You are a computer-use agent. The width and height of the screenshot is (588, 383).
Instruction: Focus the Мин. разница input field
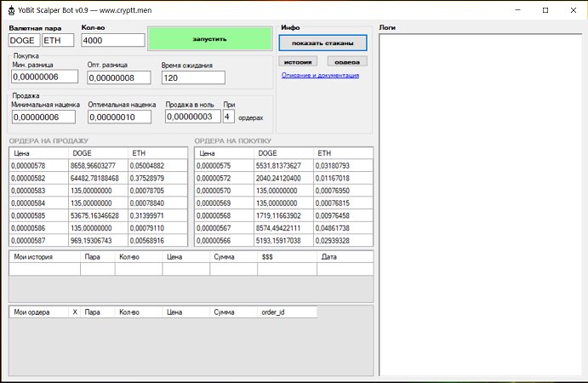(44, 77)
